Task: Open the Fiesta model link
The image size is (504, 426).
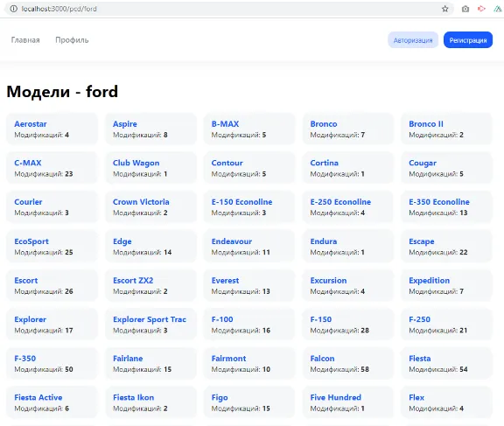Action: tap(419, 359)
